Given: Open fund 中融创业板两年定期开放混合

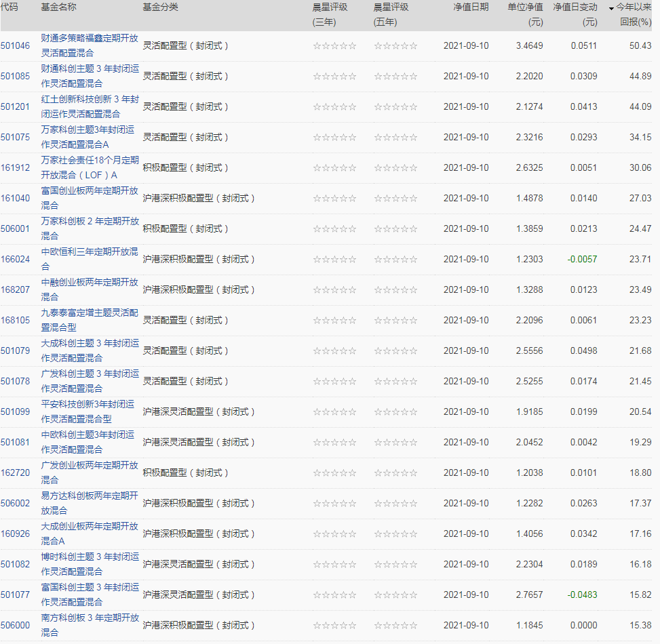Looking at the screenshot, I should pyautogui.click(x=90, y=289).
